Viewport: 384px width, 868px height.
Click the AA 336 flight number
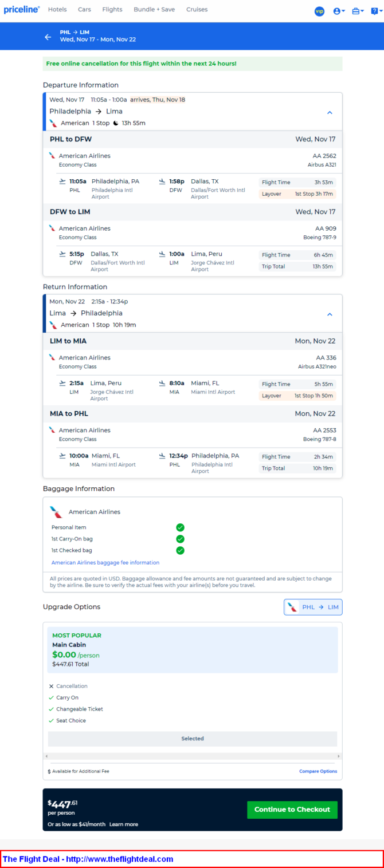[327, 358]
